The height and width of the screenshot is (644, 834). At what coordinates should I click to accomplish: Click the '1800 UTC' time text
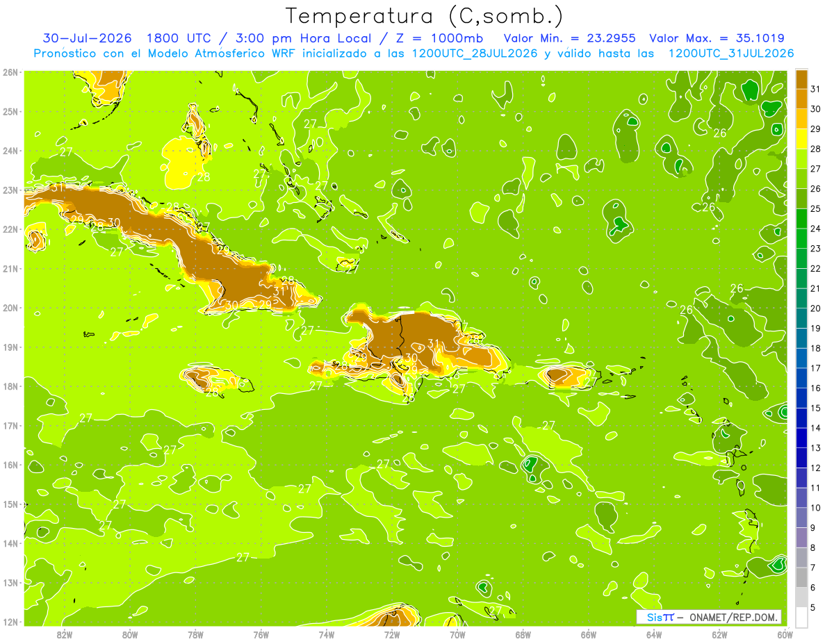tap(180, 38)
